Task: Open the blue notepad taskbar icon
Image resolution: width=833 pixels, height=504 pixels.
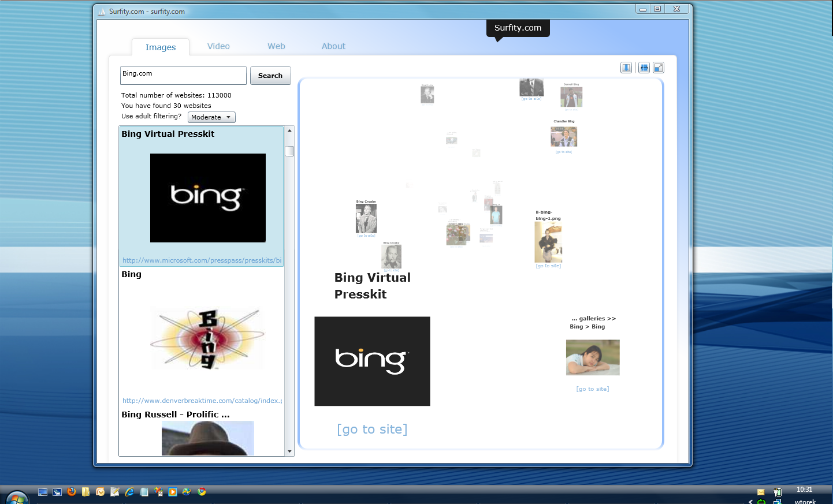Action: [x=144, y=492]
